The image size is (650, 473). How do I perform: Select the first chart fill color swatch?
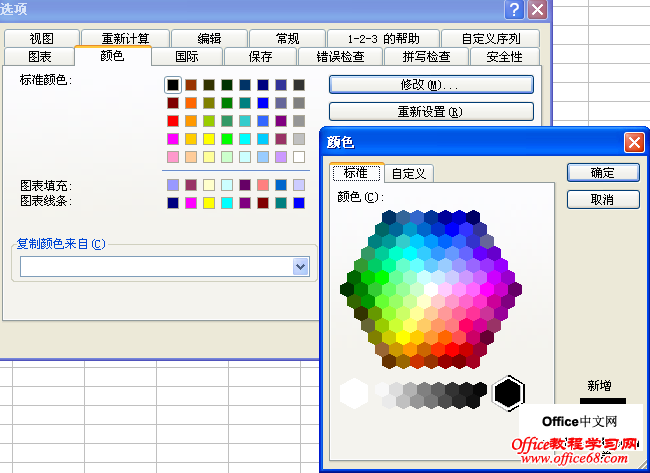pos(173,185)
